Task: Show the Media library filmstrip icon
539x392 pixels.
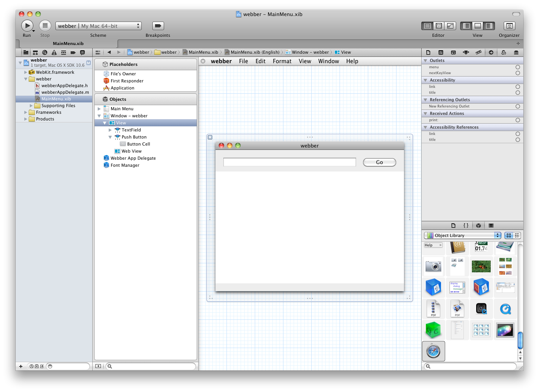Action: pyautogui.click(x=491, y=226)
